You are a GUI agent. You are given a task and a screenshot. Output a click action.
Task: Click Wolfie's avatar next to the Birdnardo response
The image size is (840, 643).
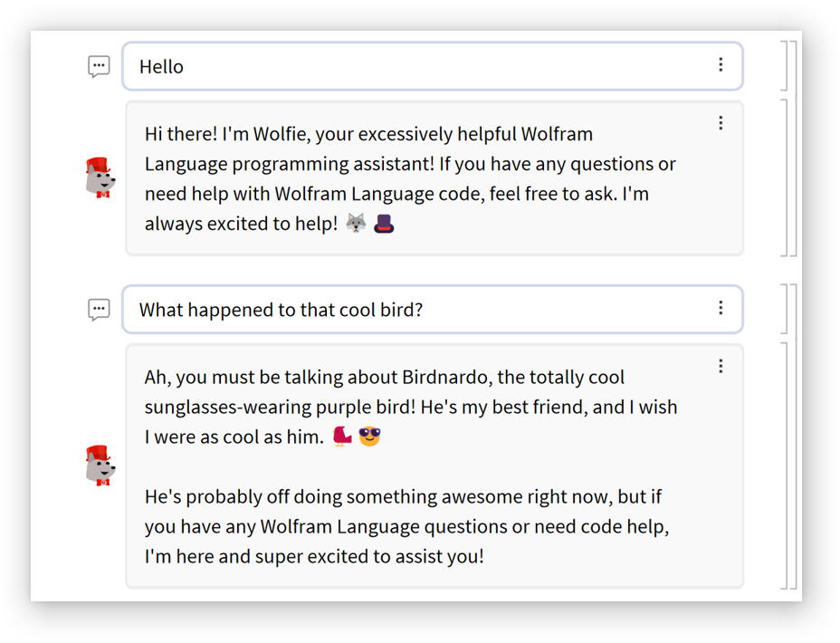pyautogui.click(x=100, y=465)
